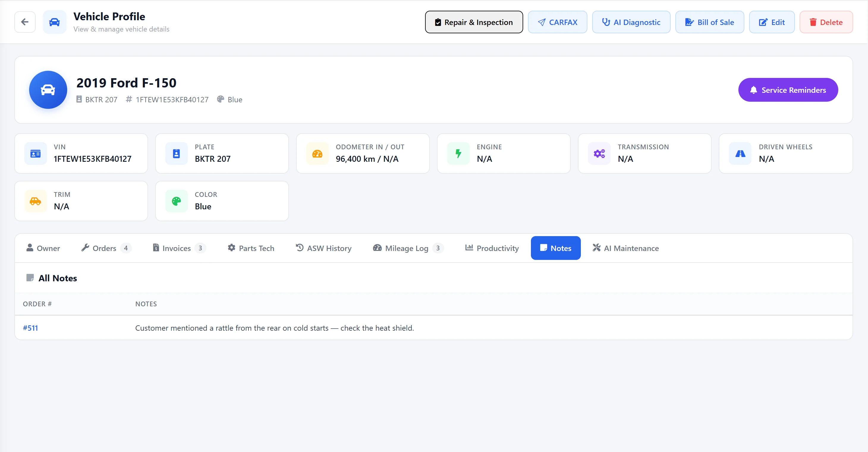Click the Blue value in Color card
The image size is (868, 452).
click(203, 206)
